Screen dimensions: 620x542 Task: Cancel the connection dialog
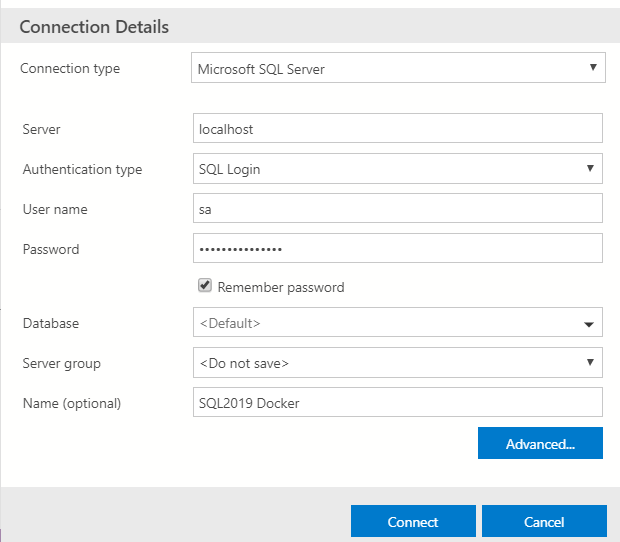pyautogui.click(x=544, y=522)
